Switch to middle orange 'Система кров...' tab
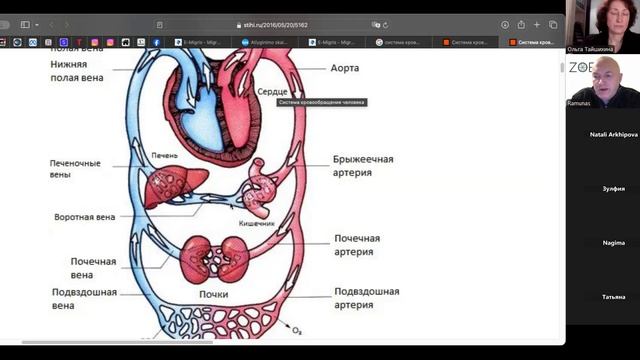 click(465, 42)
